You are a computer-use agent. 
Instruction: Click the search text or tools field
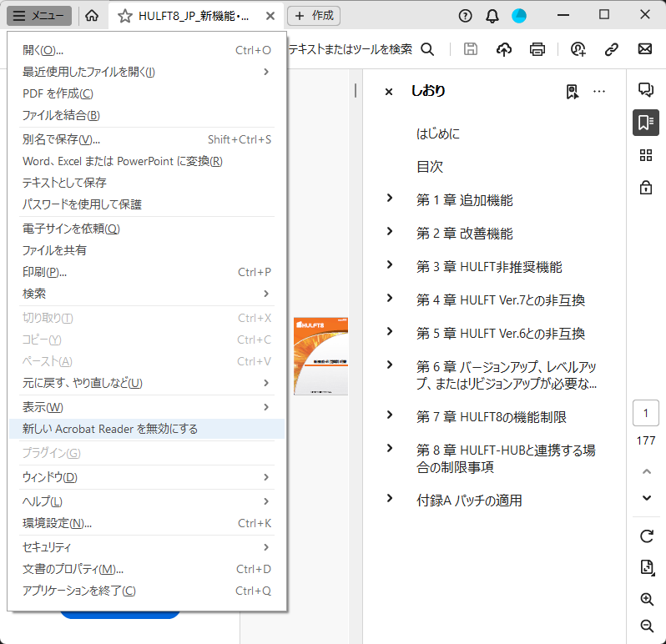(x=351, y=49)
